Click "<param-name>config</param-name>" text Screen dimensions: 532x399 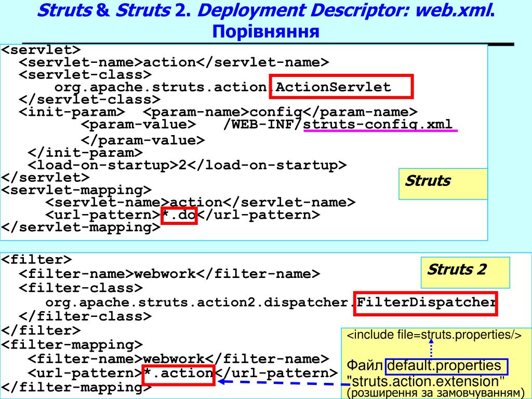pyautogui.click(x=280, y=112)
